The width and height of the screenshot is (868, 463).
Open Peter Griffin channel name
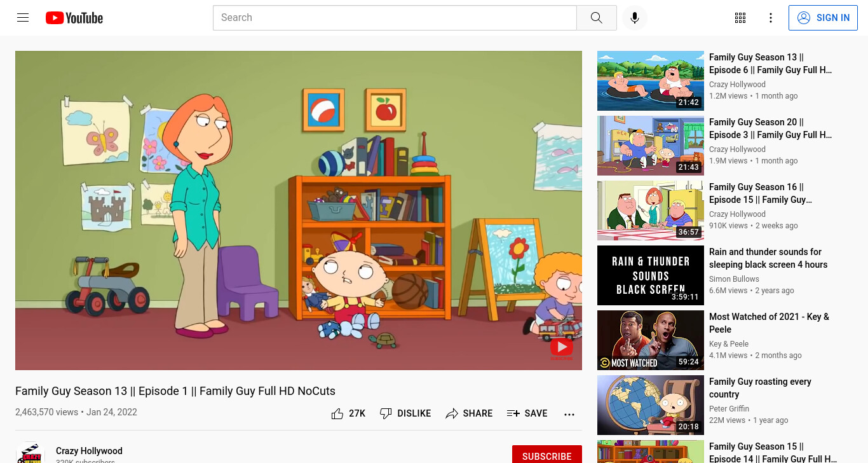coord(729,409)
